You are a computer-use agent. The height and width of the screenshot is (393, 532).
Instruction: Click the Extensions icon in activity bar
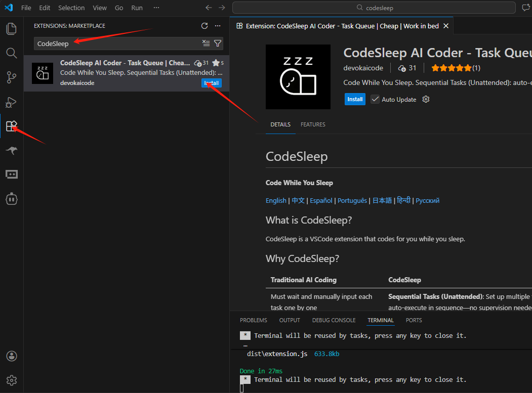point(11,126)
